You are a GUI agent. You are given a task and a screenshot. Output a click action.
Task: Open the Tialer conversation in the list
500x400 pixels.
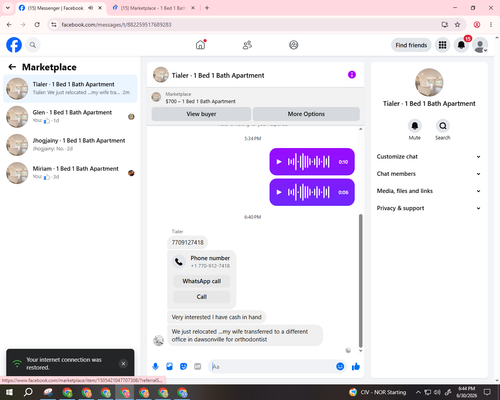coord(70,88)
